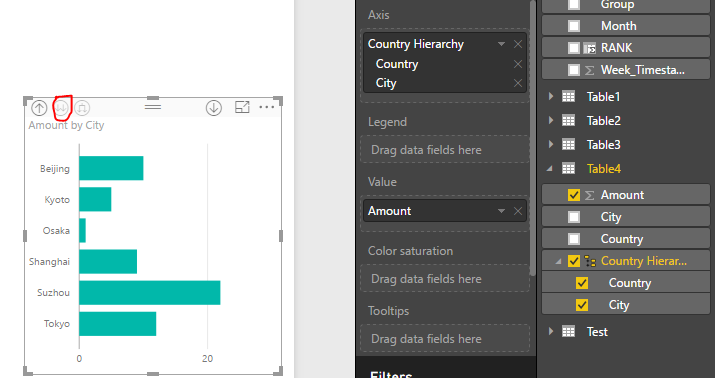Select Table1 name in fields list
Screen dimensions: 715x378
pos(603,96)
